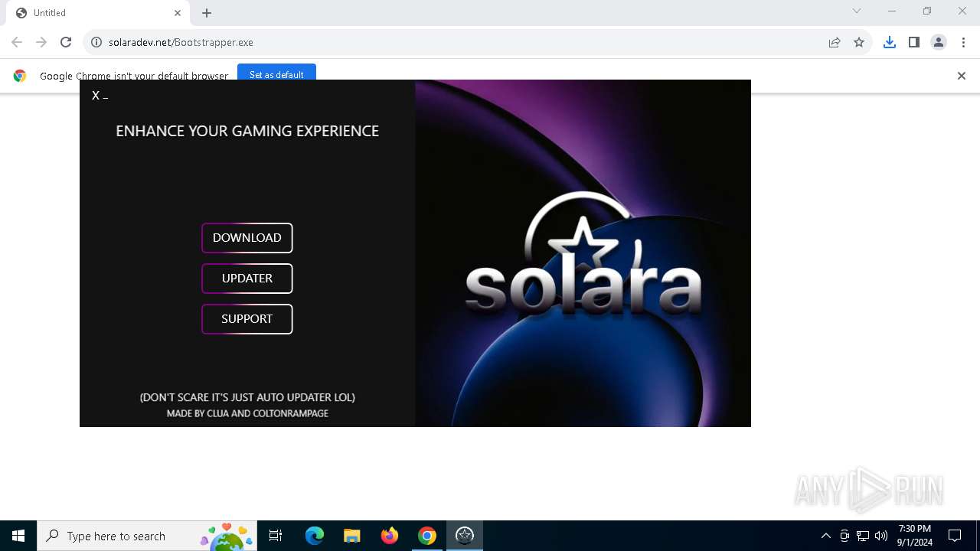Open the volume control in system tray
Viewport: 980px width, 551px height.
pyautogui.click(x=881, y=536)
